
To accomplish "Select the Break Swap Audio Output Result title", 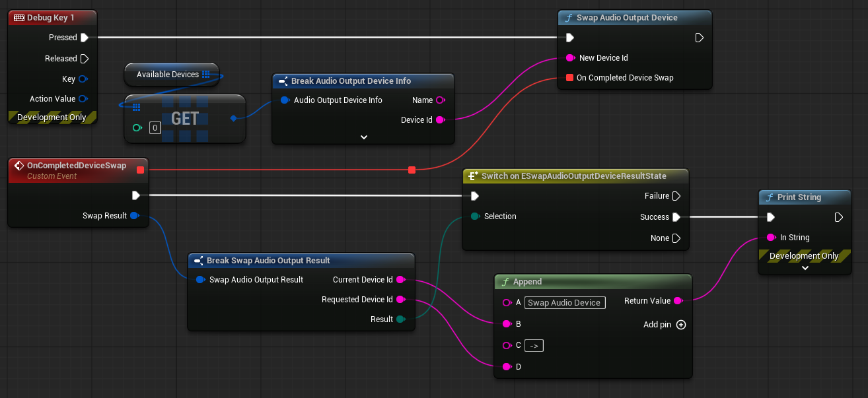I will click(x=268, y=261).
